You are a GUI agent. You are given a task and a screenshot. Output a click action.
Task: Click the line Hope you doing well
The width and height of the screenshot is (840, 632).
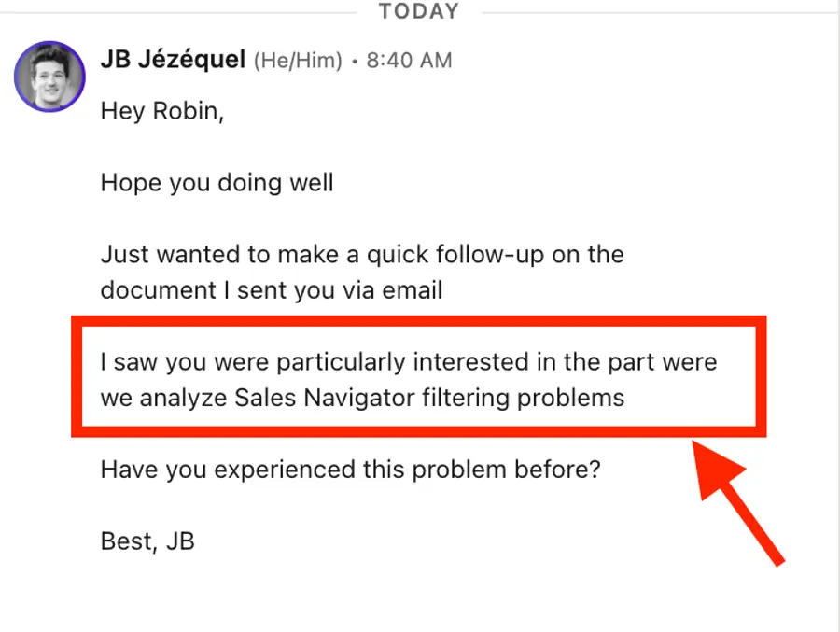(x=217, y=183)
